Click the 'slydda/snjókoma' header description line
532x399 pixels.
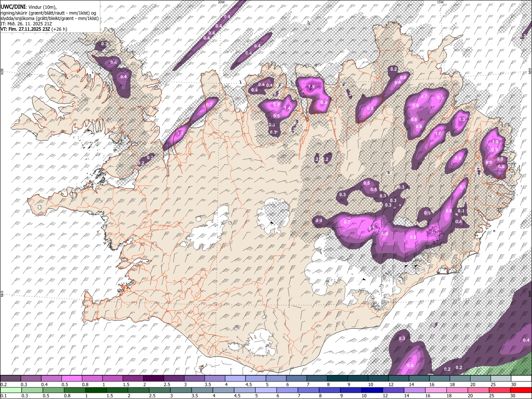(49, 18)
